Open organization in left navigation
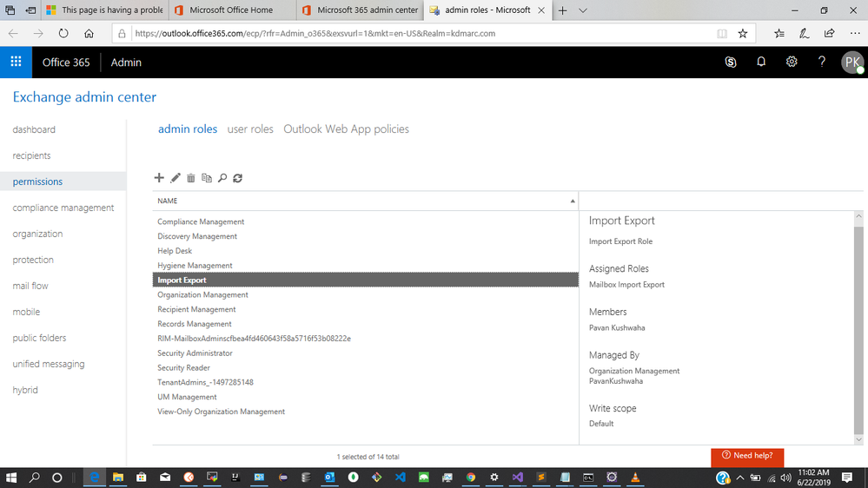868x488 pixels. [x=37, y=234]
